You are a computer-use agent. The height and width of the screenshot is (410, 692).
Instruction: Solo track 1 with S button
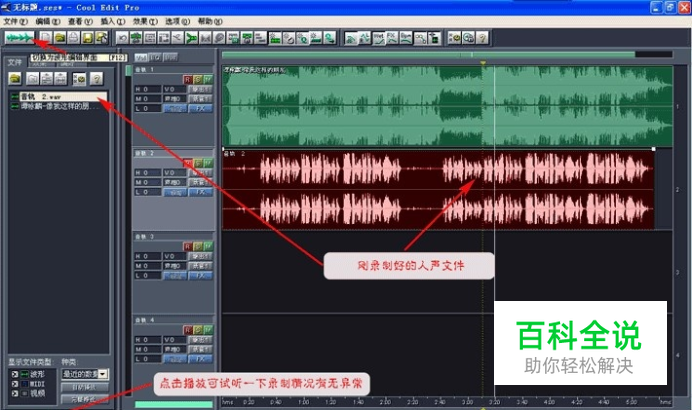point(198,79)
